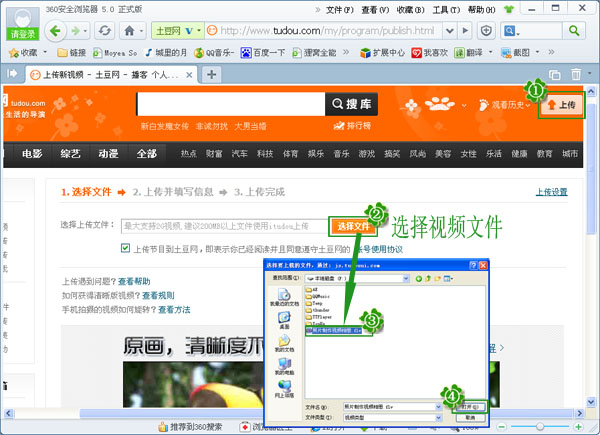Click the 搜库 search button
This screenshot has width=600, height=435.
[351, 104]
